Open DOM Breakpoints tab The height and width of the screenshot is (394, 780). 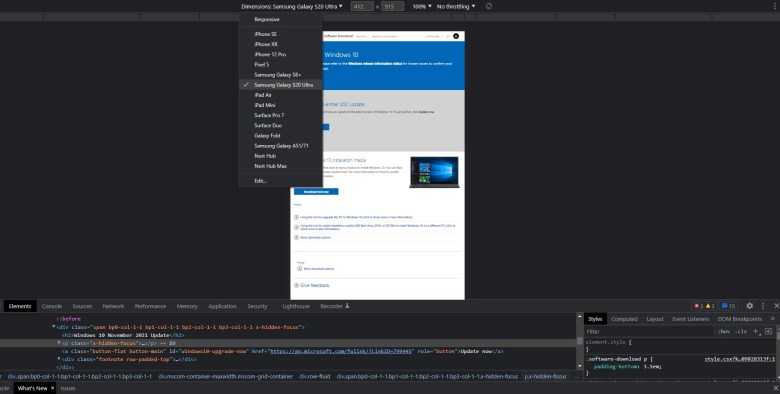click(x=739, y=319)
